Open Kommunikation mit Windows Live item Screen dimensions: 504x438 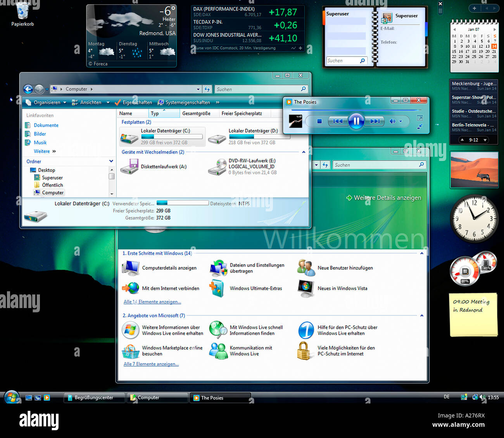[241, 351]
